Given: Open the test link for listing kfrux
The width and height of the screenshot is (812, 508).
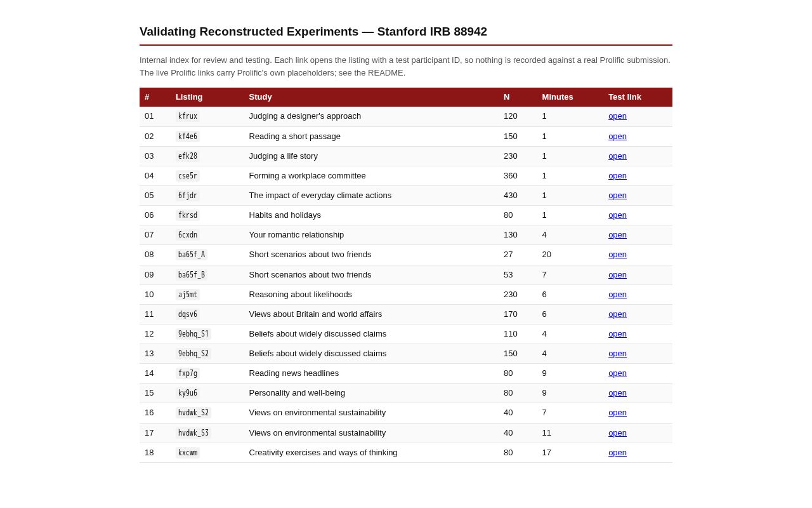Looking at the screenshot, I should coord(617,116).
